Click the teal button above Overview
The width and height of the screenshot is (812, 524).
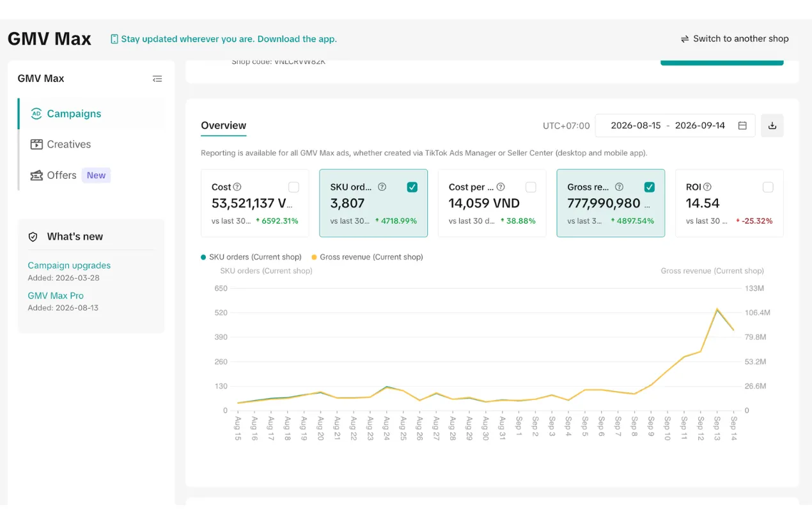tap(722, 63)
